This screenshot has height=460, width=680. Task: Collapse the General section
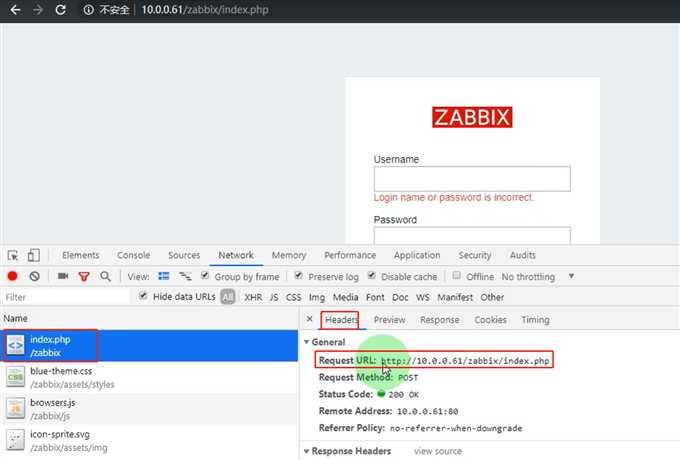click(x=307, y=342)
